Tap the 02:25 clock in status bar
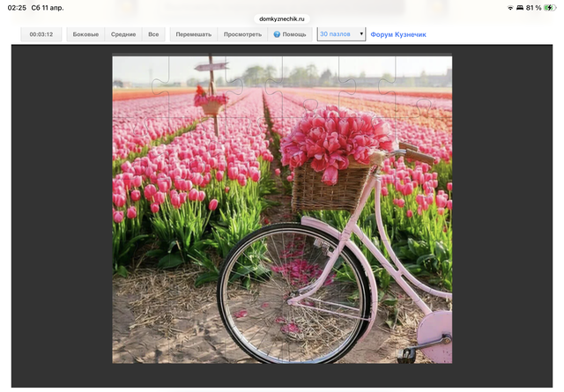 [x=17, y=7]
